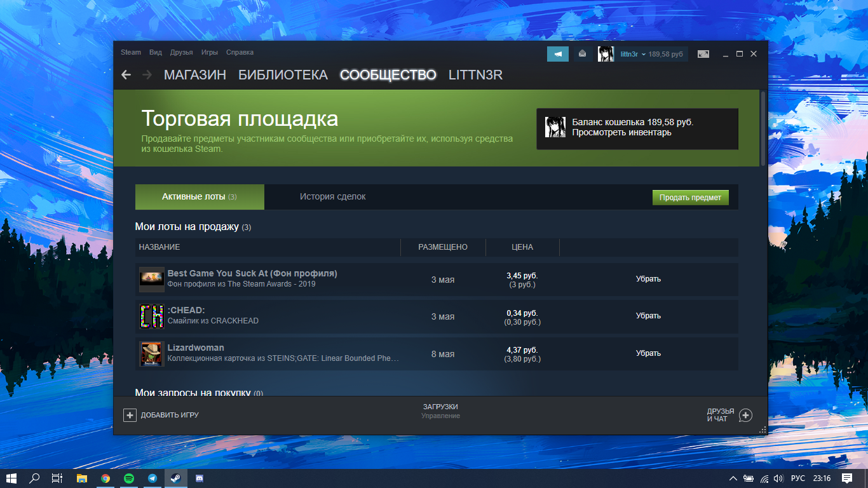Click the littn3r avatar in top bar
Image resolution: width=868 pixels, height=488 pixels.
(x=606, y=54)
